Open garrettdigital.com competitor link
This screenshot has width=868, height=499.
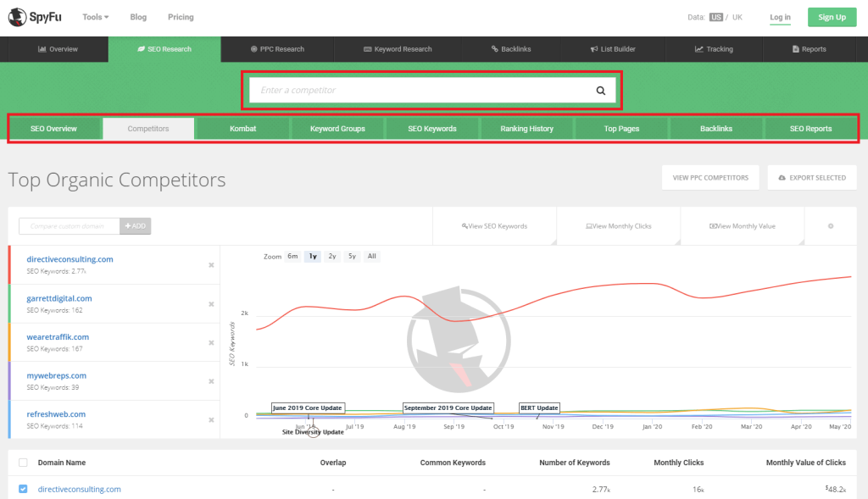[59, 298]
